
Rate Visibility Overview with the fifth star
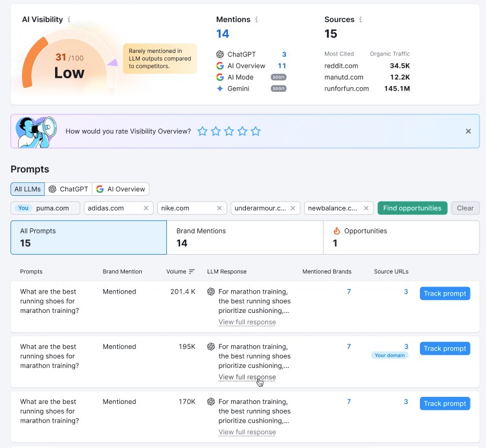click(x=256, y=131)
